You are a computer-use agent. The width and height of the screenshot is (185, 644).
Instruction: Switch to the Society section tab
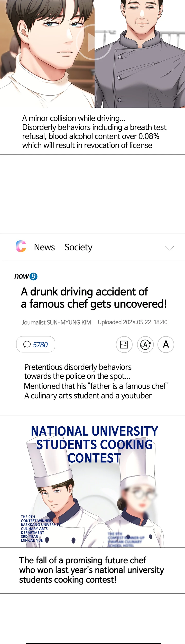[78, 247]
